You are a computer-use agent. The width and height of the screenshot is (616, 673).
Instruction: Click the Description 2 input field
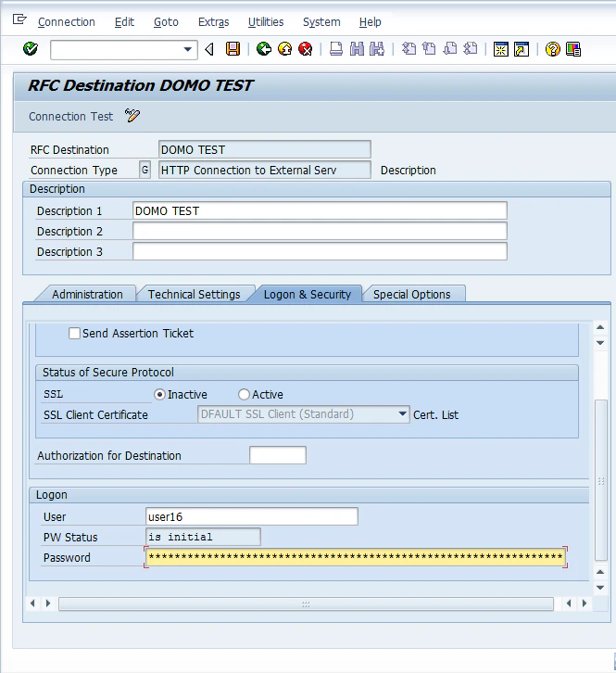[x=320, y=231]
